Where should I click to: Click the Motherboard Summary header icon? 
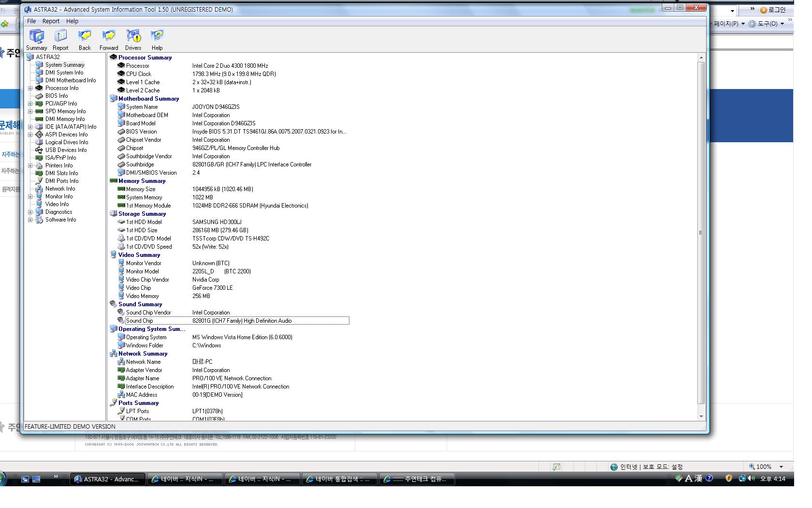[x=114, y=98]
